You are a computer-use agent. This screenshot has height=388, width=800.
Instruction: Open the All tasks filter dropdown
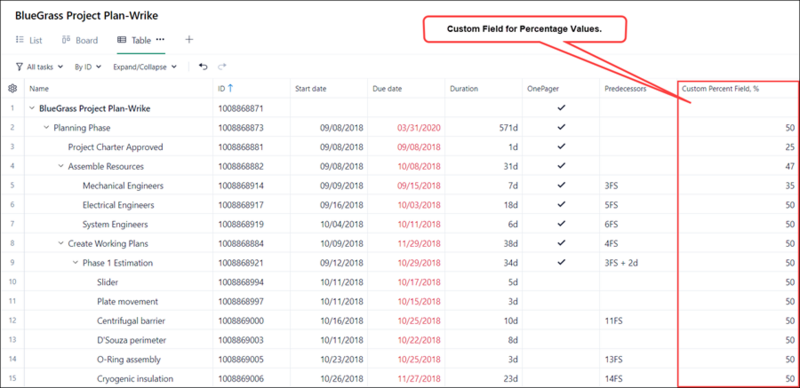point(39,67)
